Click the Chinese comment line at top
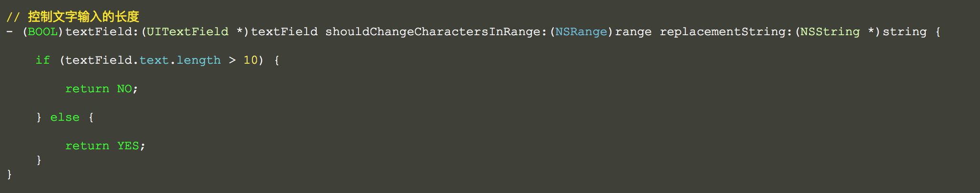 [x=73, y=17]
